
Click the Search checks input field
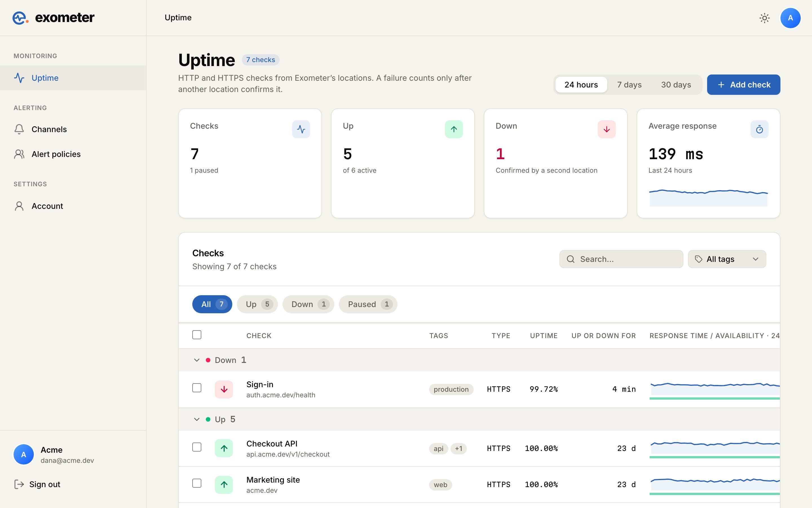click(x=621, y=259)
